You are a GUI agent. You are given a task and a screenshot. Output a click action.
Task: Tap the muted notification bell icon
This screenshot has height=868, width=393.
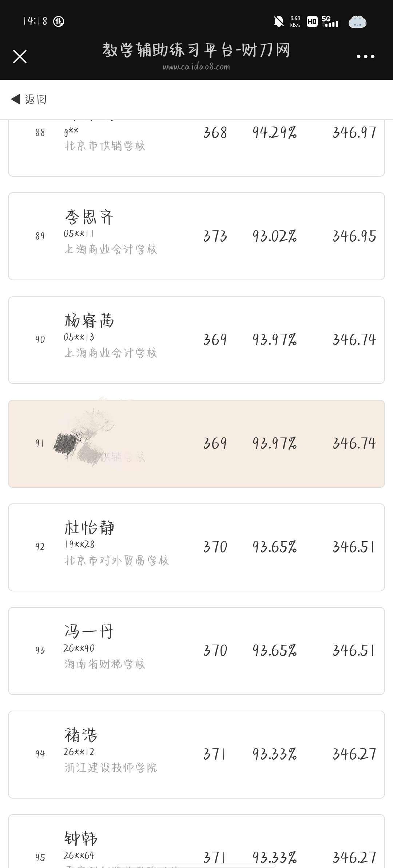pyautogui.click(x=279, y=21)
